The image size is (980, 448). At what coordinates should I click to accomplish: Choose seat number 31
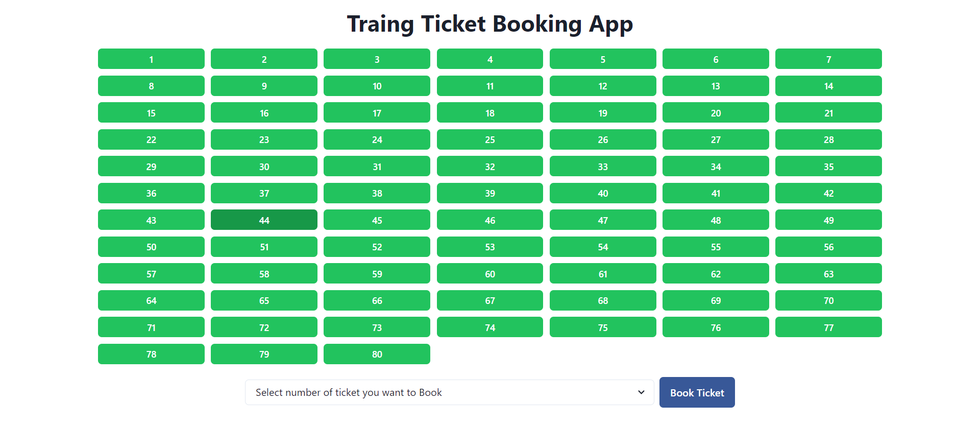377,167
